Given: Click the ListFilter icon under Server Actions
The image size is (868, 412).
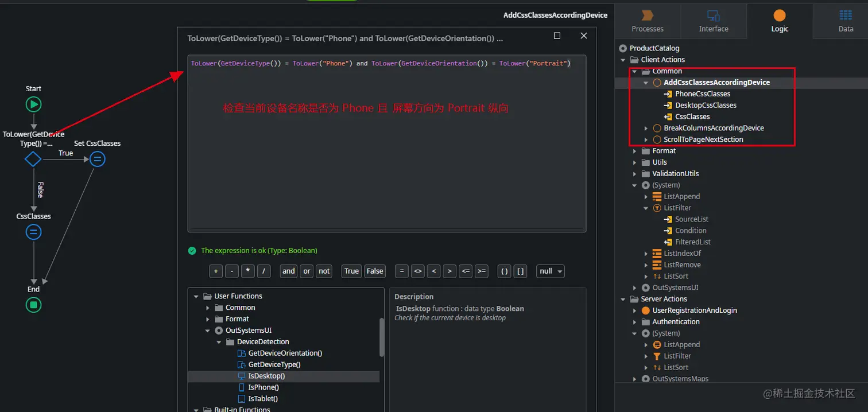Looking at the screenshot, I should (657, 356).
